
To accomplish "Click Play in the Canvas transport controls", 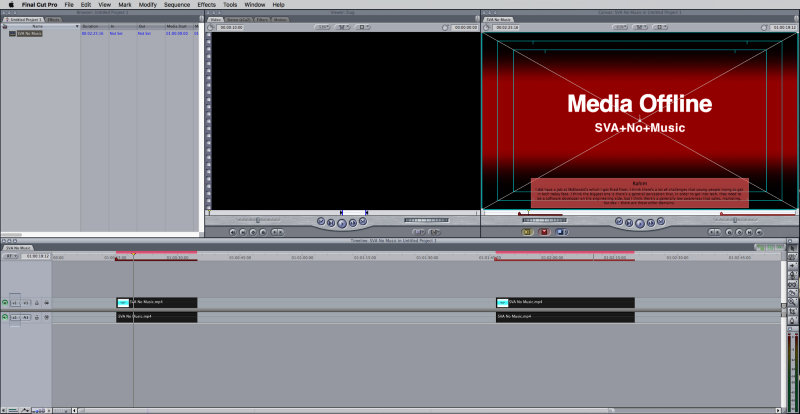I will [x=640, y=224].
